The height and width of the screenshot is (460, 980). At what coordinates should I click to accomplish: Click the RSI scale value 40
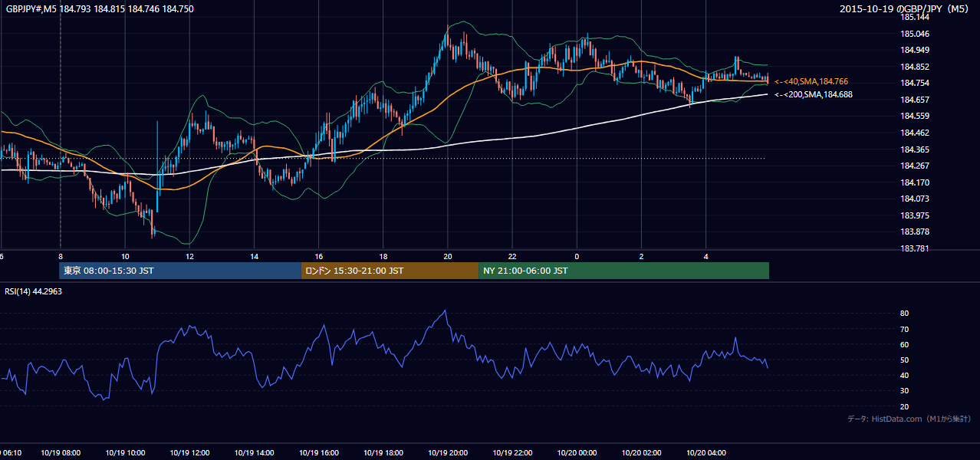click(904, 375)
